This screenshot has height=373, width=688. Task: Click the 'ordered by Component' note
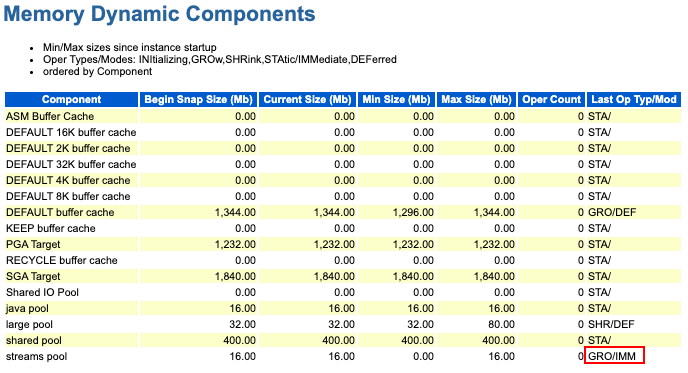point(97,72)
